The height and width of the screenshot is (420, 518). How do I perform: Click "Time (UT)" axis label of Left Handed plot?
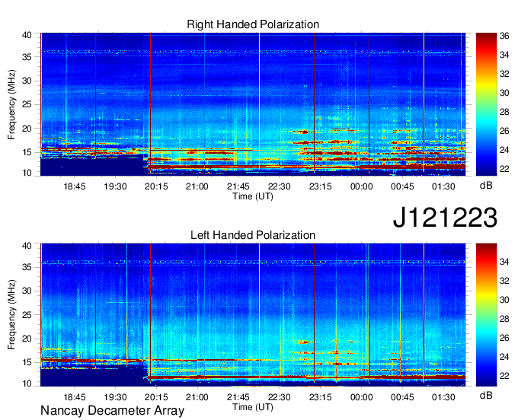pos(253,407)
